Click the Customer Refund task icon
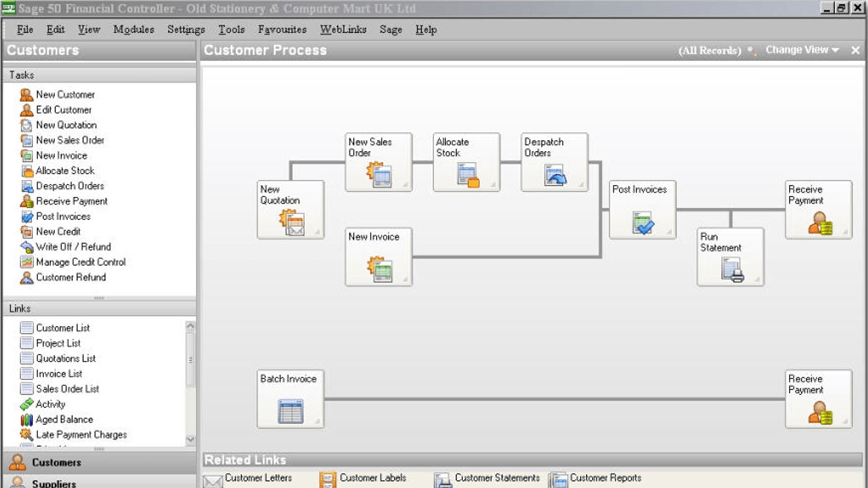The image size is (868, 488). (26, 277)
